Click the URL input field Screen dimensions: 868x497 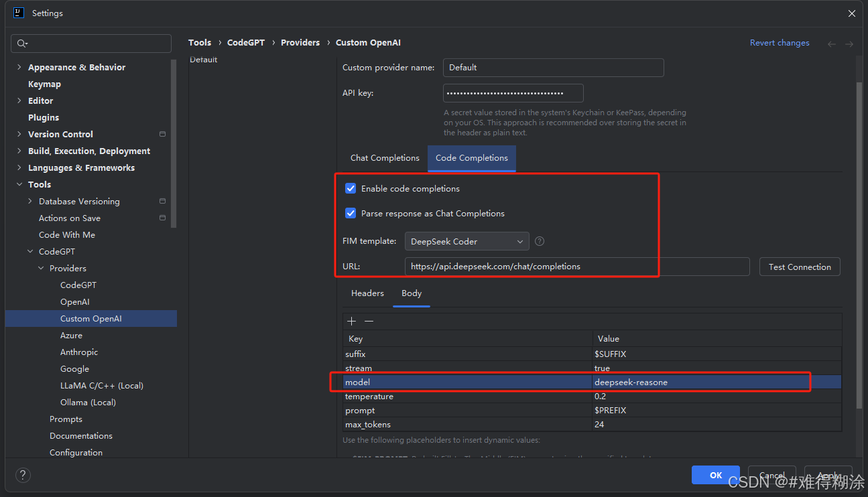click(577, 267)
